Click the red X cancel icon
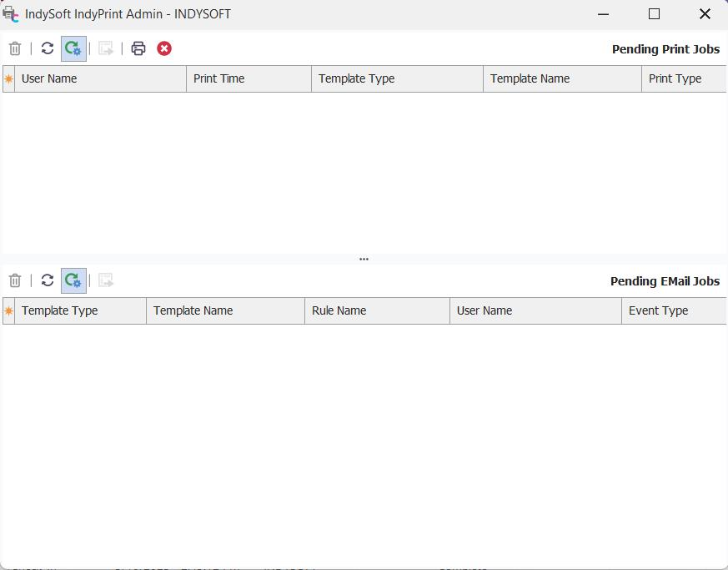This screenshot has height=570, width=728. (164, 48)
